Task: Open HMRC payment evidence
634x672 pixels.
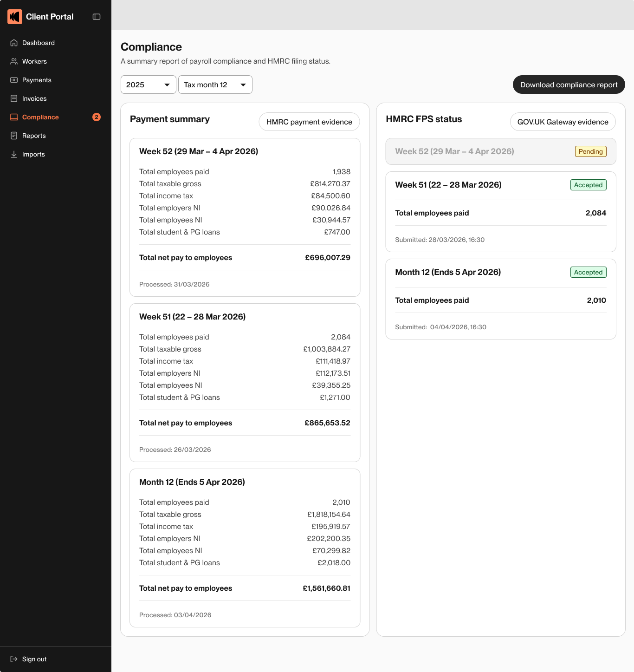Action: pos(309,122)
